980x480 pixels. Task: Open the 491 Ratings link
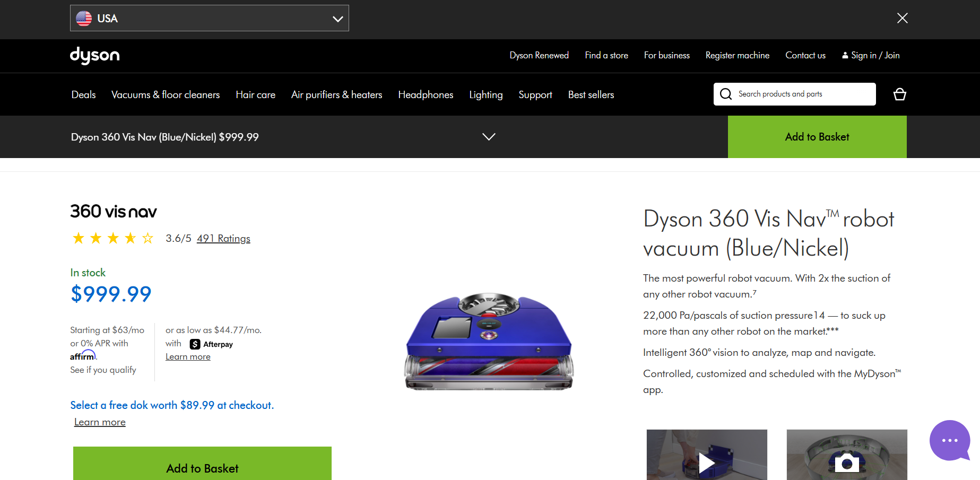click(223, 238)
